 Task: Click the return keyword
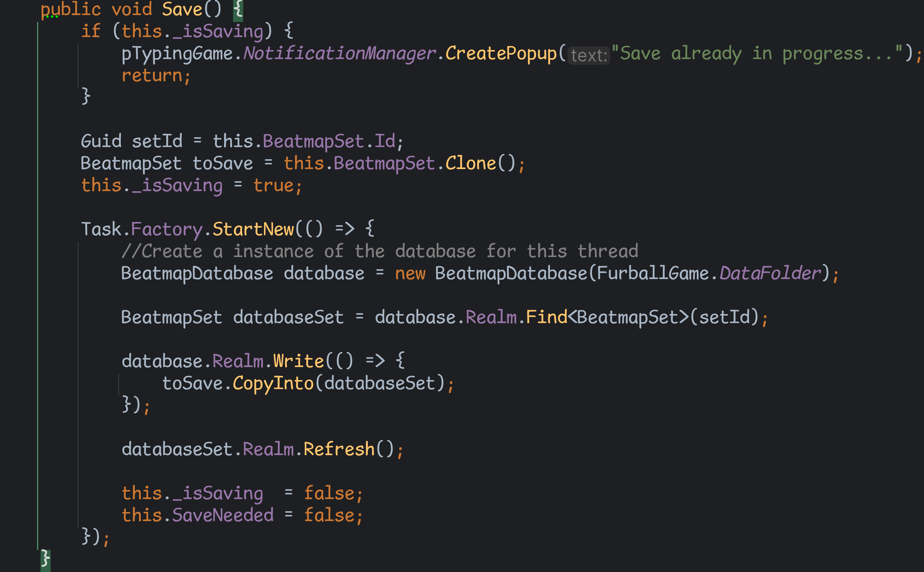coord(152,75)
